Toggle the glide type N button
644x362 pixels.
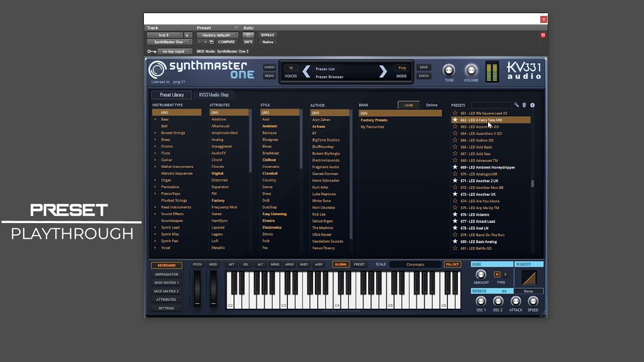click(x=497, y=275)
